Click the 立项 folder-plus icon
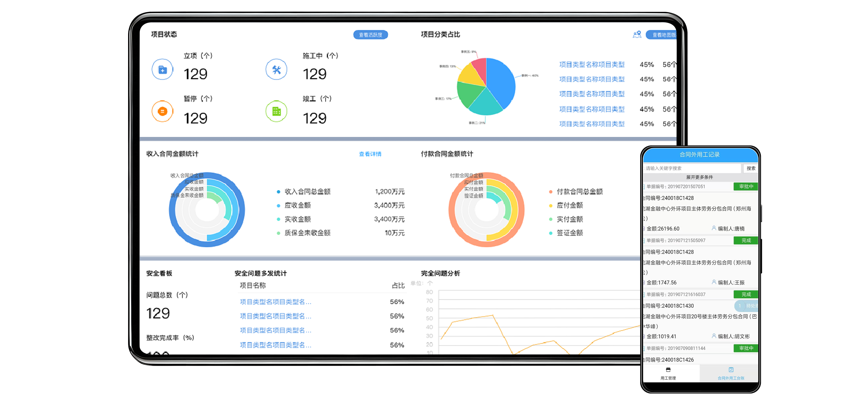This screenshot has height=405, width=868. point(163,70)
